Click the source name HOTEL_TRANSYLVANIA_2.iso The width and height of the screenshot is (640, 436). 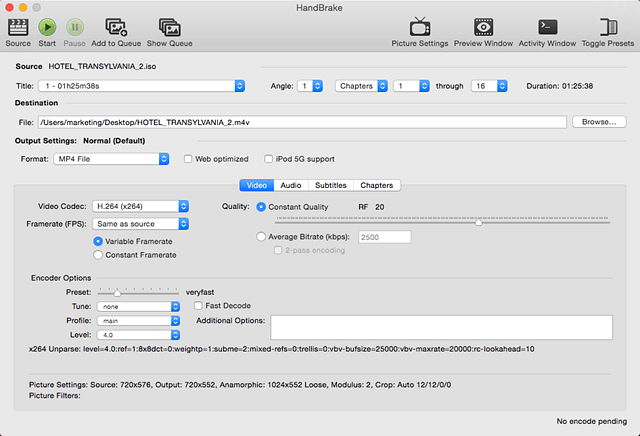(x=102, y=66)
